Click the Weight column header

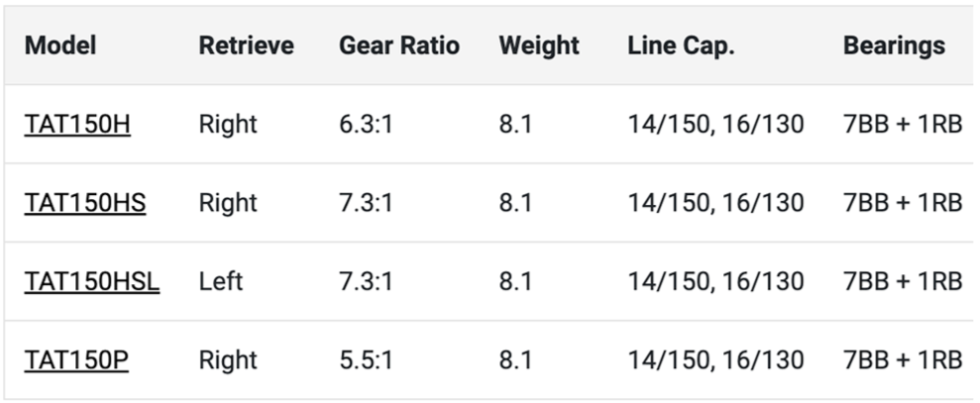point(538,46)
